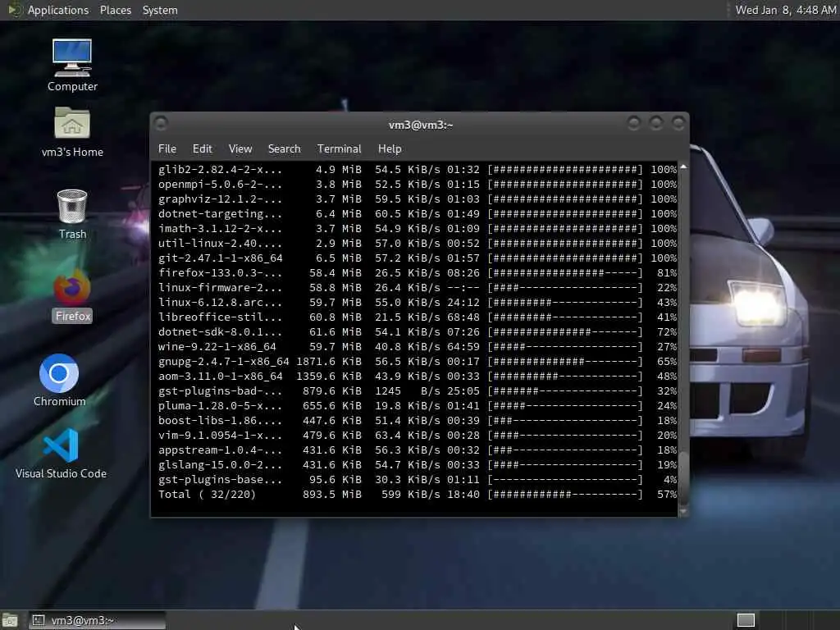Viewport: 840px width, 630px height.
Task: Click the Total ( 32/220) line
Action: [x=418, y=494]
